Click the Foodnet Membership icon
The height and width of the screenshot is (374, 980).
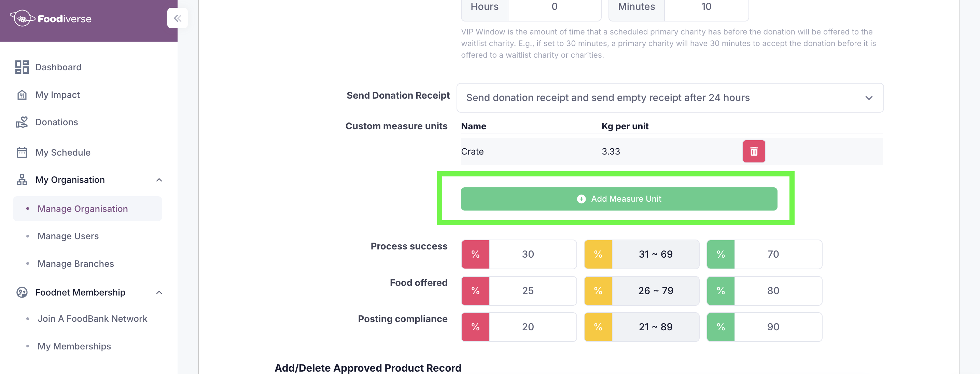[22, 292]
